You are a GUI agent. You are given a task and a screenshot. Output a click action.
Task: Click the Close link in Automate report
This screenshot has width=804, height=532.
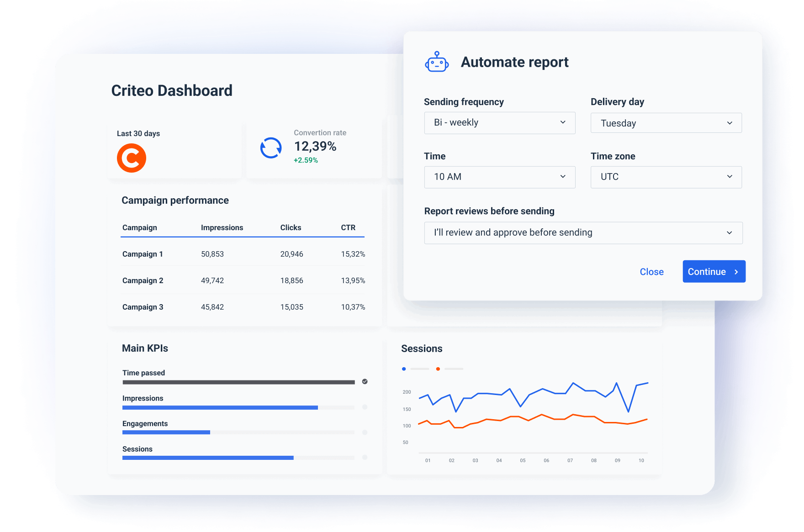coord(652,271)
